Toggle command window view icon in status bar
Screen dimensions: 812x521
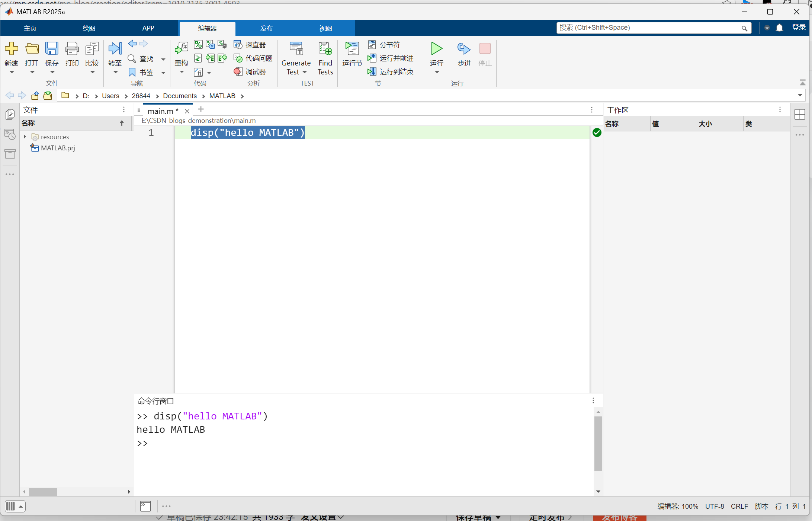pyautogui.click(x=145, y=506)
